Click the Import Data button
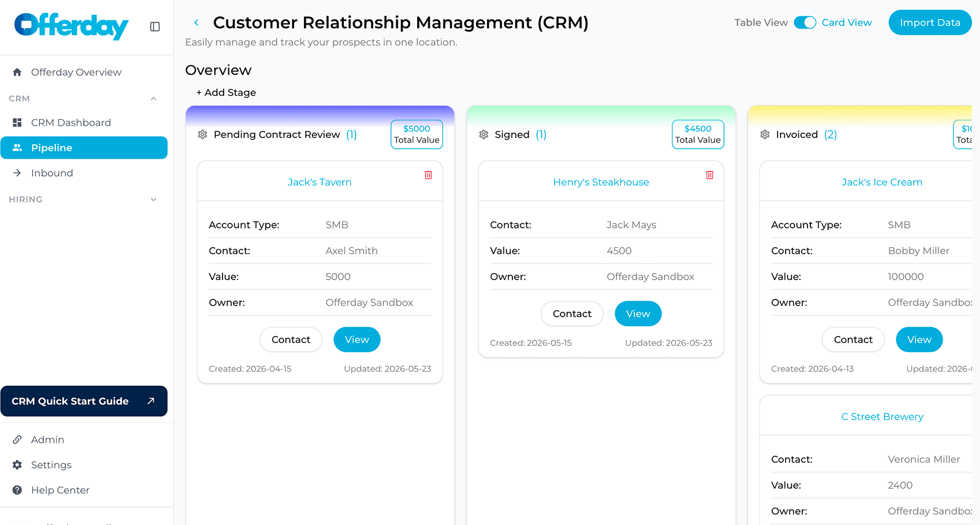 tap(930, 22)
